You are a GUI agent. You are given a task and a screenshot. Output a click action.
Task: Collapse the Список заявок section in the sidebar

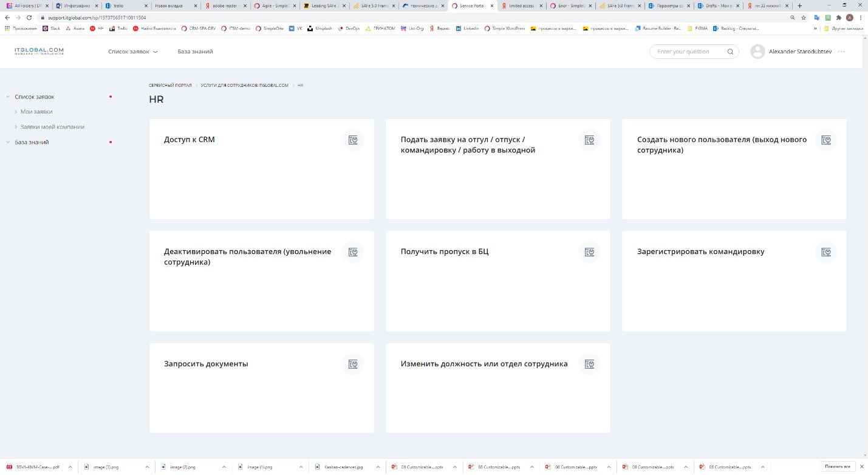(x=8, y=97)
